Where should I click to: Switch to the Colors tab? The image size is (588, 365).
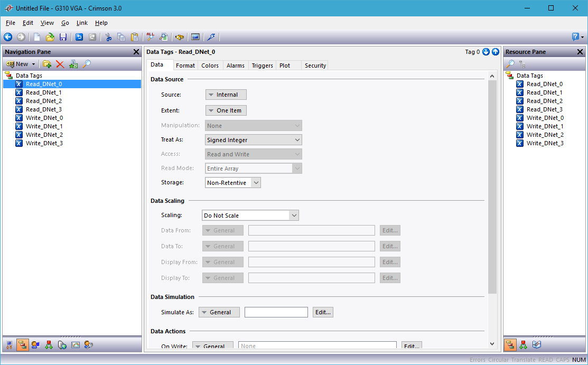[x=210, y=65]
